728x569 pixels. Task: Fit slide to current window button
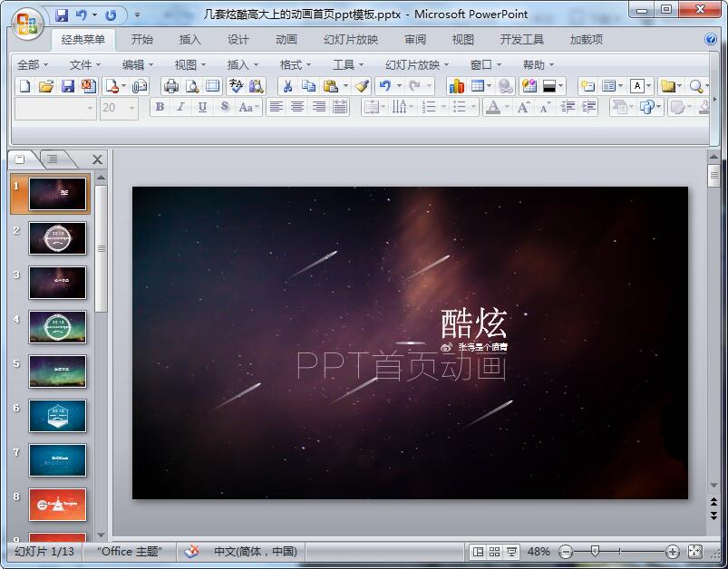tap(695, 552)
